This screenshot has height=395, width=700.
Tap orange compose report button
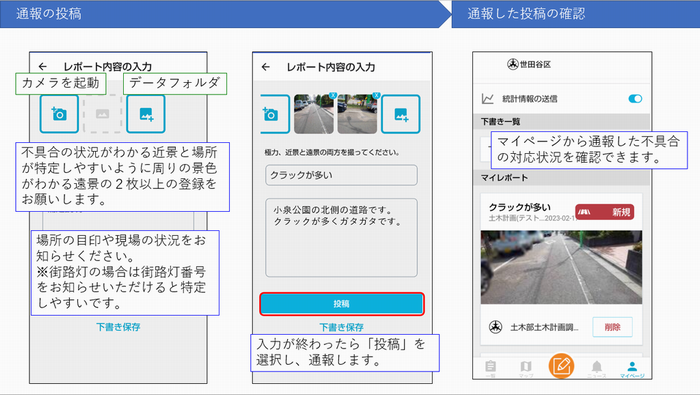tap(561, 366)
